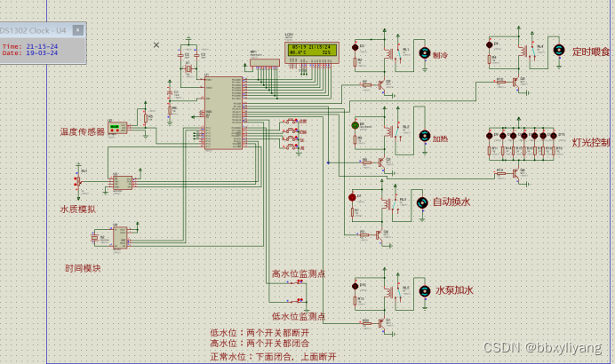This screenshot has width=615, height=364.
Task: Select the base resistor in the 制冷 transistor circuit
Action: pyautogui.click(x=367, y=84)
